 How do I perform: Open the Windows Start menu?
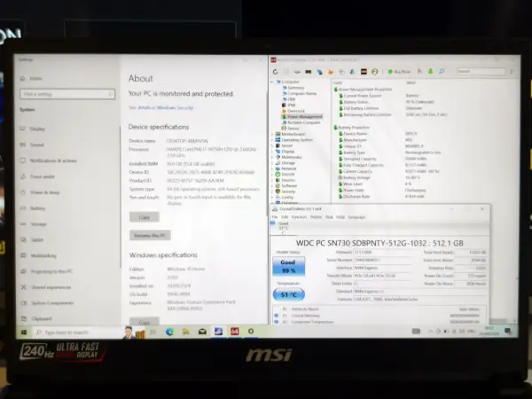(24, 332)
